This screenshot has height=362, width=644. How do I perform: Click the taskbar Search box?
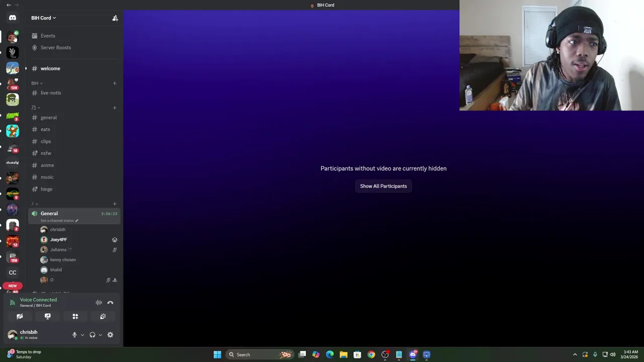click(x=260, y=354)
